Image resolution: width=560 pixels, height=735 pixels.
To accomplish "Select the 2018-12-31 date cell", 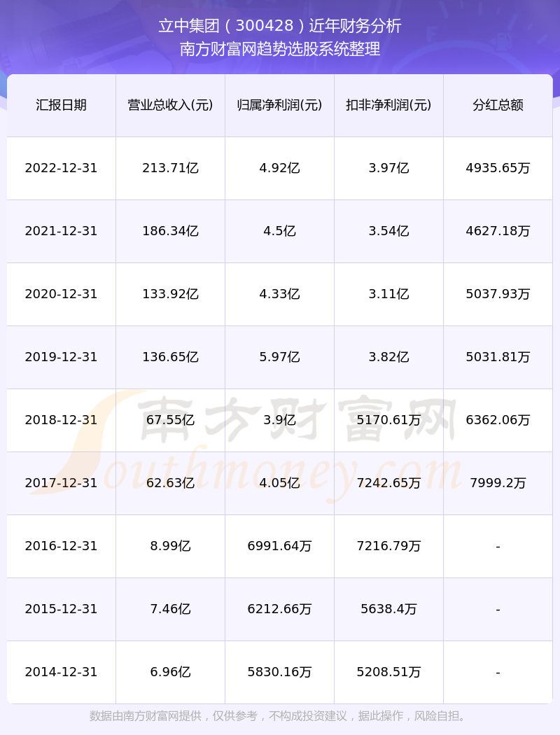I will click(x=61, y=420).
